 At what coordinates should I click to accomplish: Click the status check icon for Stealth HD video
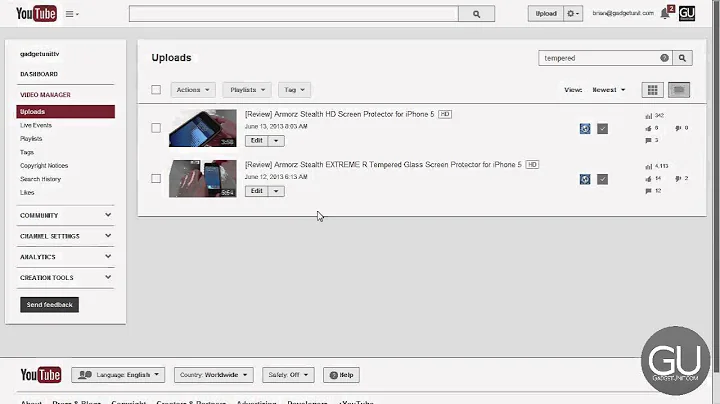click(602, 129)
